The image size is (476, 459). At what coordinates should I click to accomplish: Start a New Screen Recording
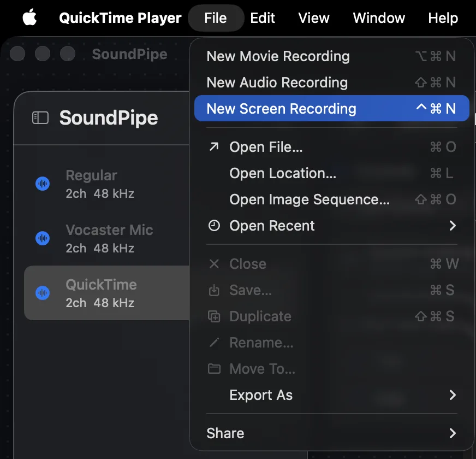332,109
